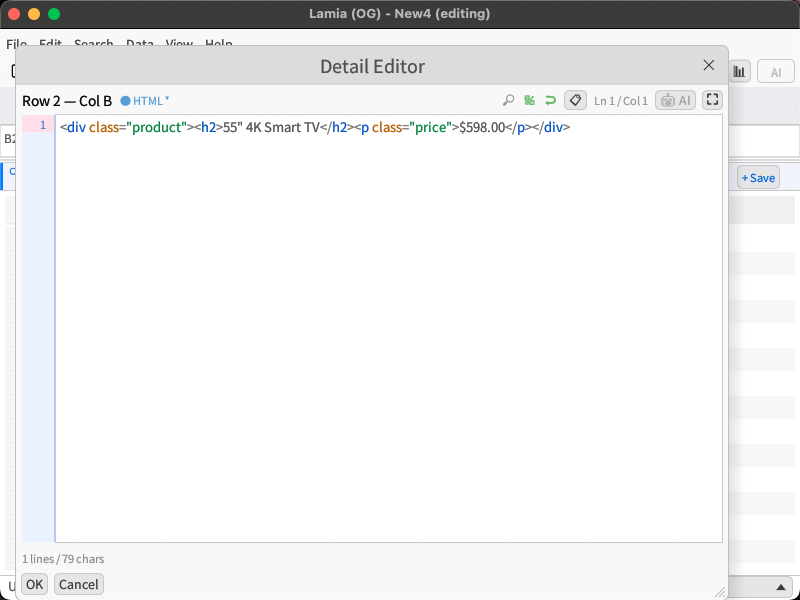Toggle the green word-wrap arrow icon

click(x=550, y=101)
